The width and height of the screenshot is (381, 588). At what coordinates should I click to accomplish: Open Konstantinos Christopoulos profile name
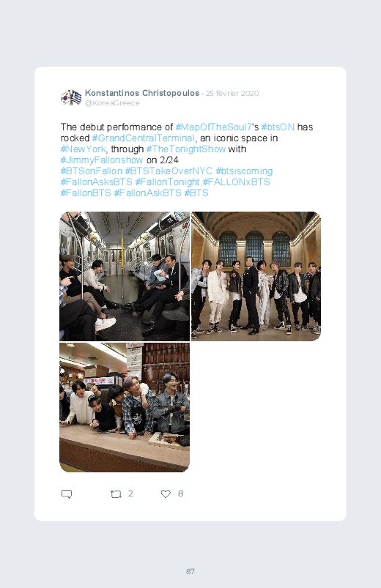coord(142,93)
